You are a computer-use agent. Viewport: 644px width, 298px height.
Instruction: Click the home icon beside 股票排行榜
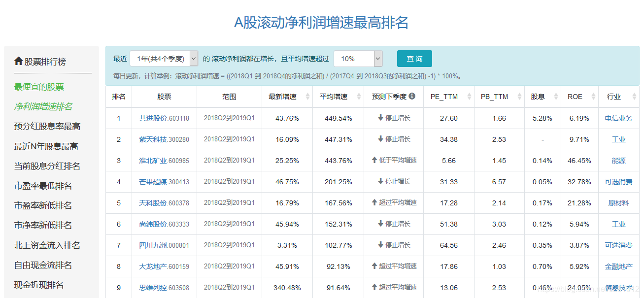19,61
